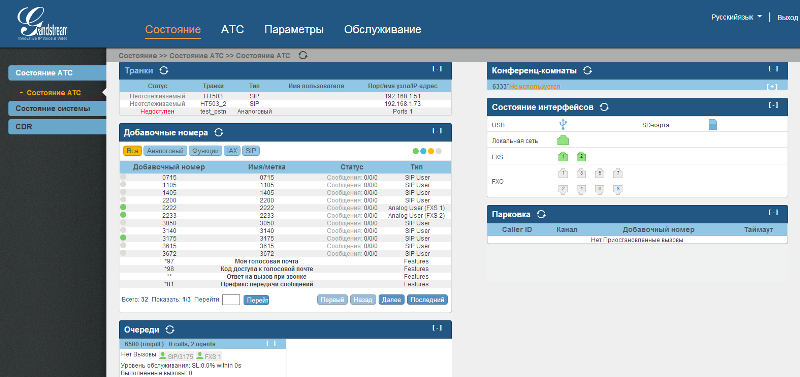Image resolution: width=800 pixels, height=377 pixels.
Task: Click trunk HT503_2 row
Action: [x=285, y=104]
